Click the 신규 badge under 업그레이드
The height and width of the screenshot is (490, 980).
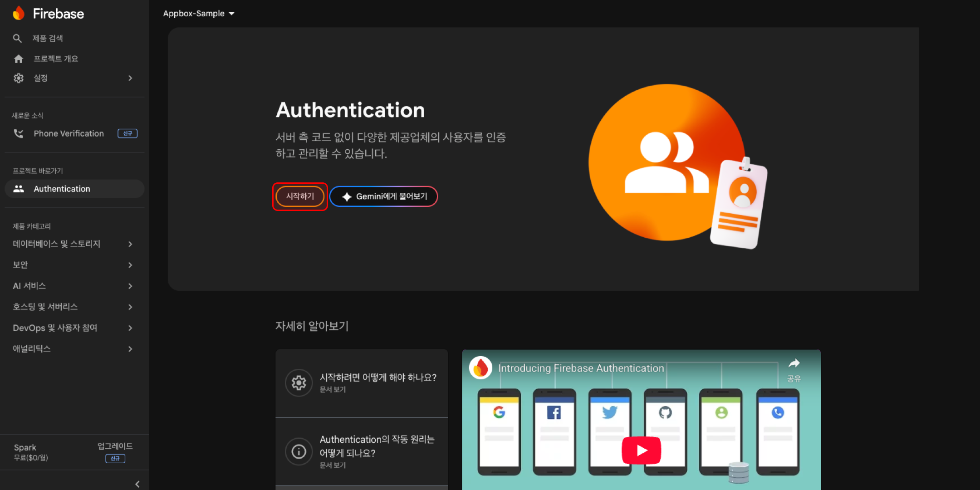[x=115, y=458]
